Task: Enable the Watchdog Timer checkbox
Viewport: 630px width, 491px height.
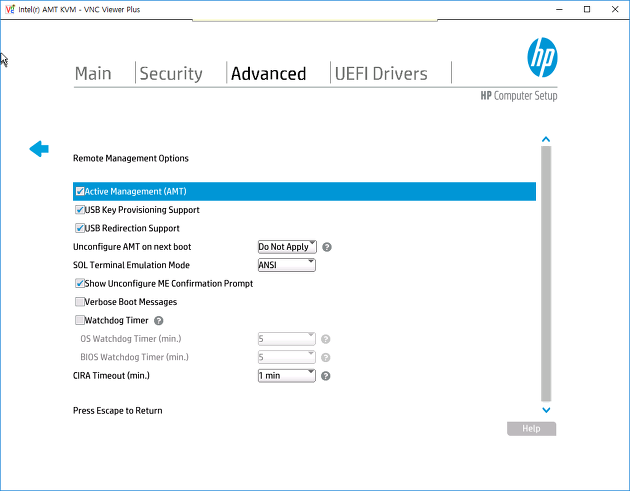Action: tap(80, 320)
